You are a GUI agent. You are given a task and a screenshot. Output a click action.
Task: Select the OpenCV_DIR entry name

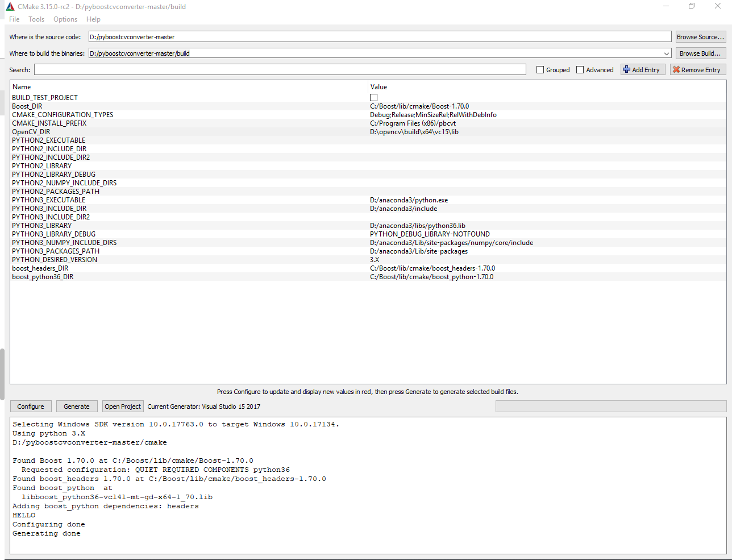pos(31,132)
